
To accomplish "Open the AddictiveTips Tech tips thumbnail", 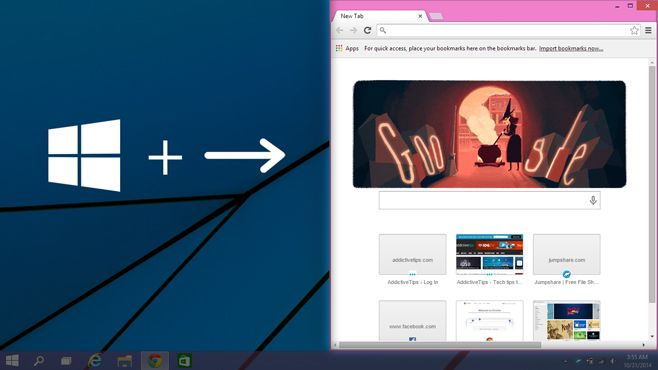I will click(489, 254).
